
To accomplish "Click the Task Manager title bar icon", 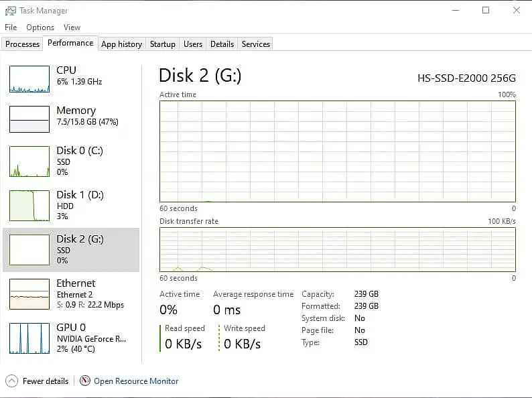I will [11, 11].
